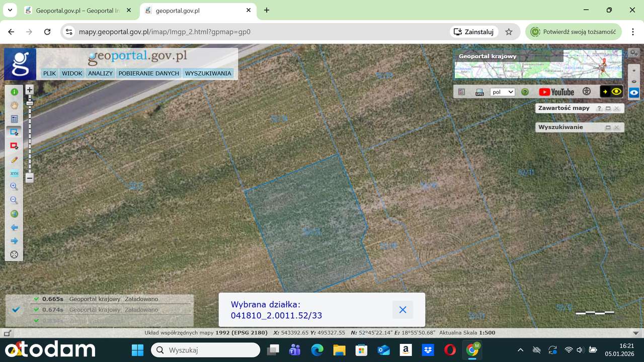Activate the zoom in magnifier tool
Image resolution: width=644 pixels, height=362 pixels.
click(x=14, y=187)
